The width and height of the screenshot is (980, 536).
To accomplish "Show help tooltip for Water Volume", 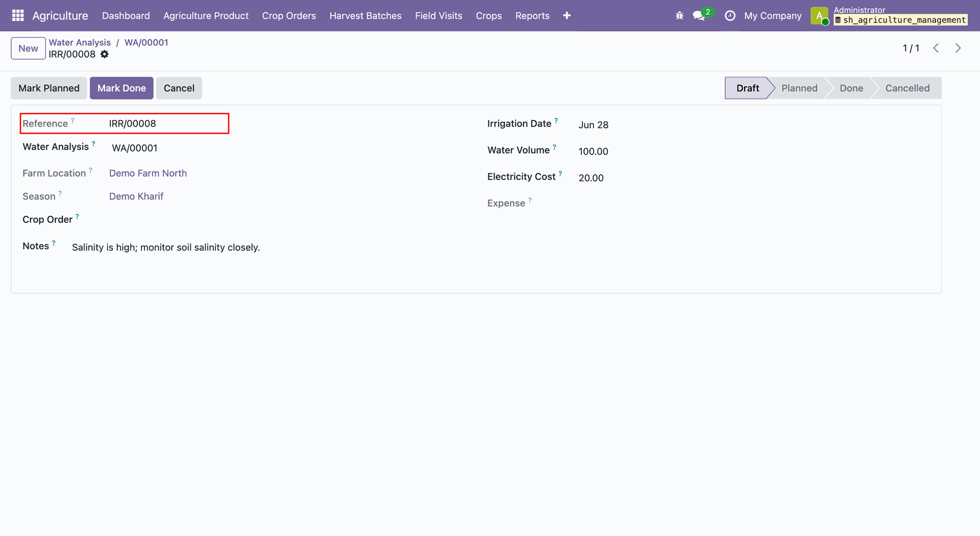I will [x=554, y=147].
